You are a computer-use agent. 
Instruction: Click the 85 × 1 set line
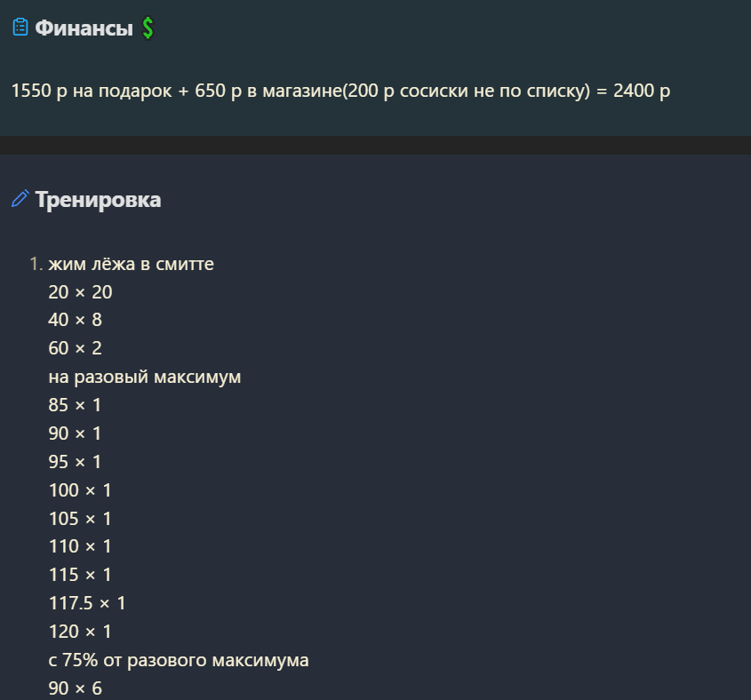point(75,405)
